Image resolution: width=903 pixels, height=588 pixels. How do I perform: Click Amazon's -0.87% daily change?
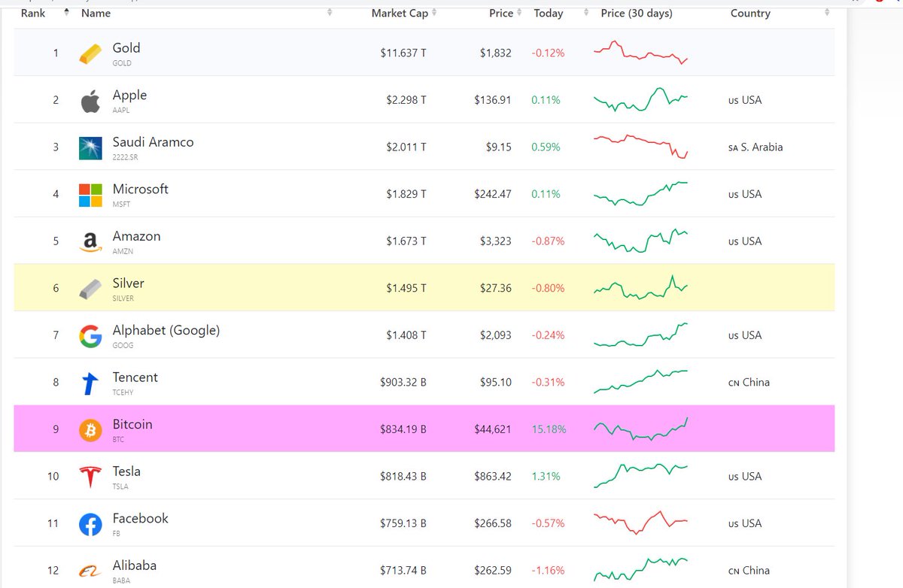click(548, 241)
